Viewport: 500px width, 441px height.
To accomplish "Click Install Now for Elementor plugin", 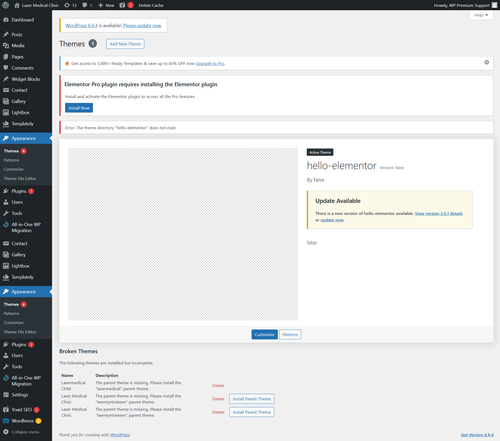I will point(79,108).
